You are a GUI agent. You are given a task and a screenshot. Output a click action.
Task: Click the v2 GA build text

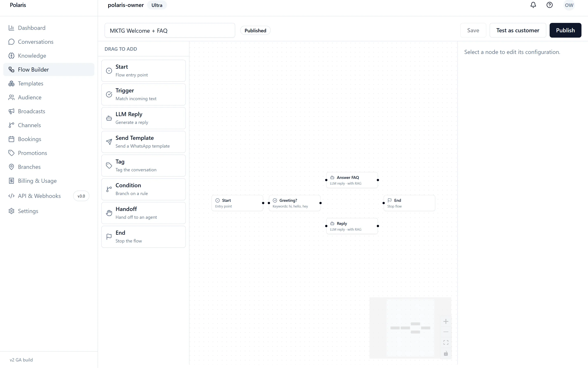21,360
